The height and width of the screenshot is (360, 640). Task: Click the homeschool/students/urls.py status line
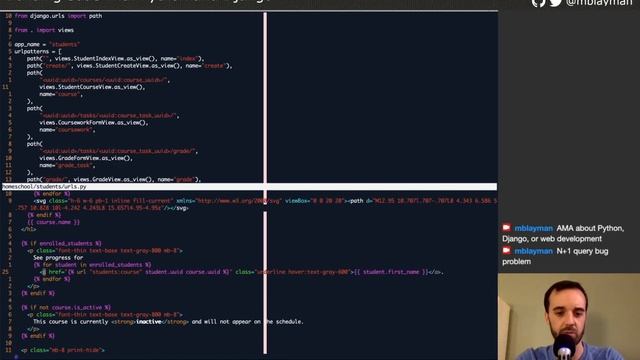point(249,187)
